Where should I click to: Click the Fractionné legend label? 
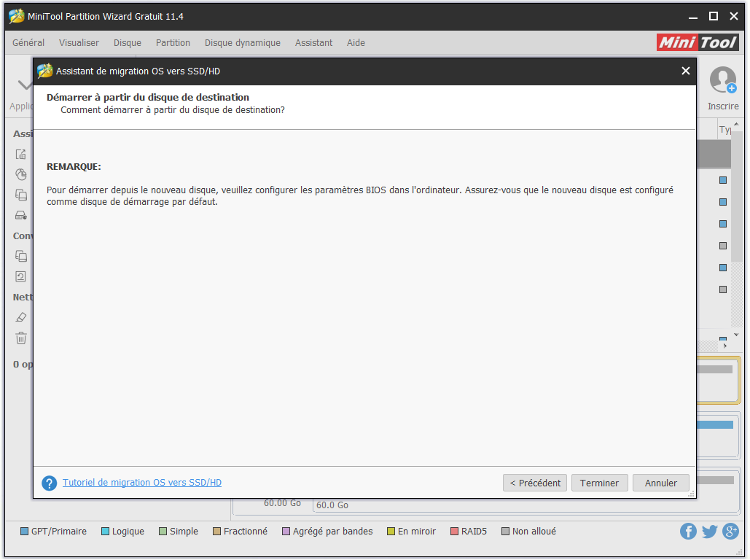246,532
